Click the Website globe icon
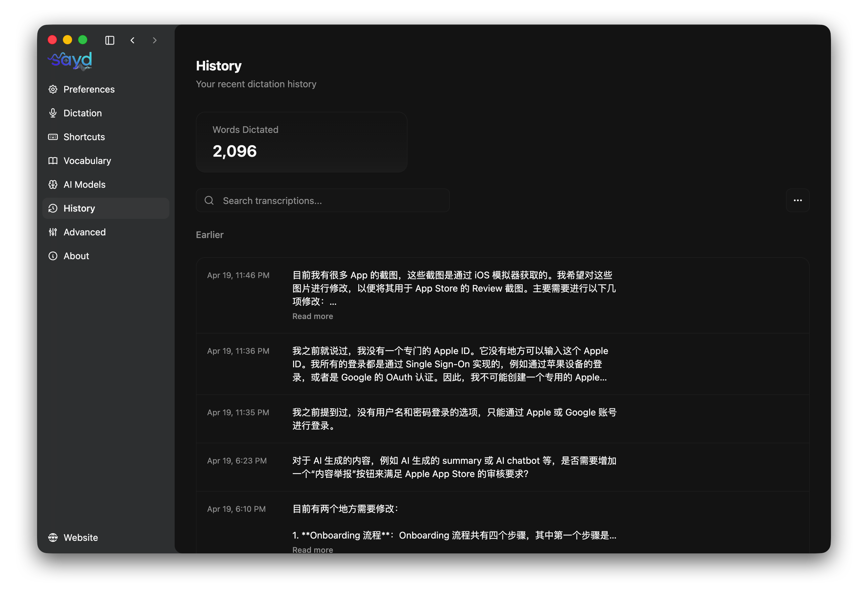This screenshot has height=603, width=868. (53, 537)
